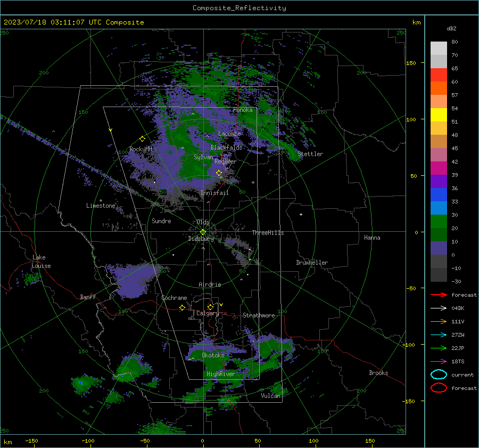
Task: Click the Cochrane label
Action: pyautogui.click(x=174, y=298)
